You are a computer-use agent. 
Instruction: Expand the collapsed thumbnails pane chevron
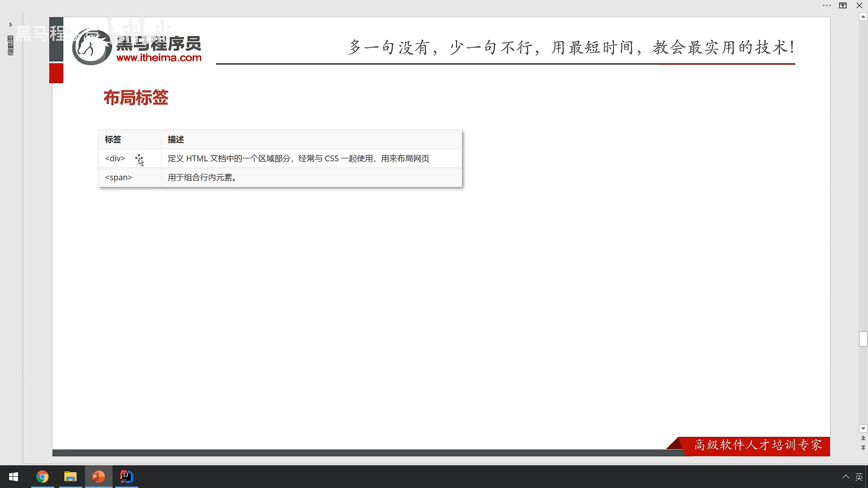(10, 25)
